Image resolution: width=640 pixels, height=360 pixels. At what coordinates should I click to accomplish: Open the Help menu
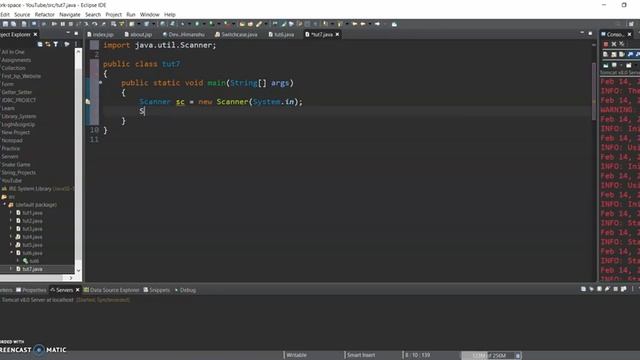pyautogui.click(x=170, y=14)
